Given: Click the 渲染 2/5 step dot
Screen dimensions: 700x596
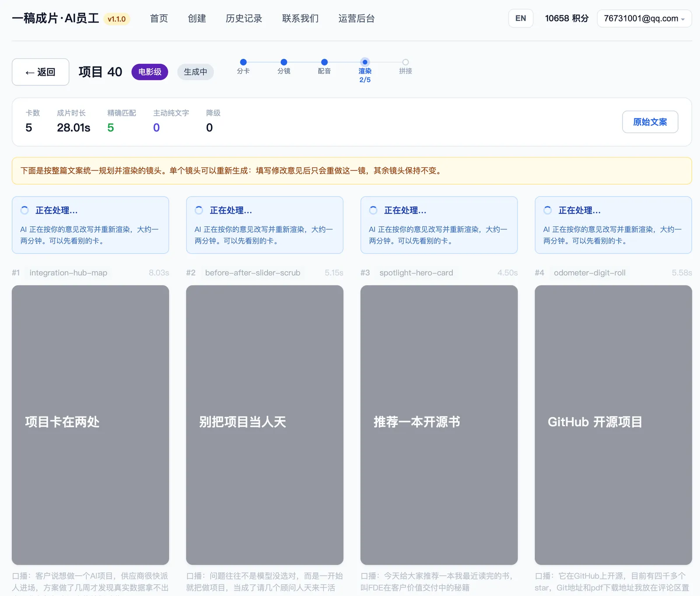Looking at the screenshot, I should [x=365, y=62].
